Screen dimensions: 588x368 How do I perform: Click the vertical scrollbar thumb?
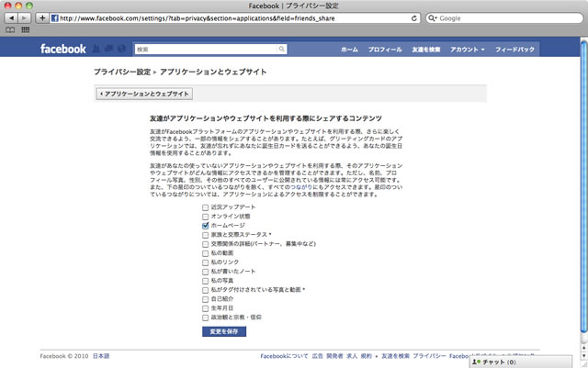[584, 186]
